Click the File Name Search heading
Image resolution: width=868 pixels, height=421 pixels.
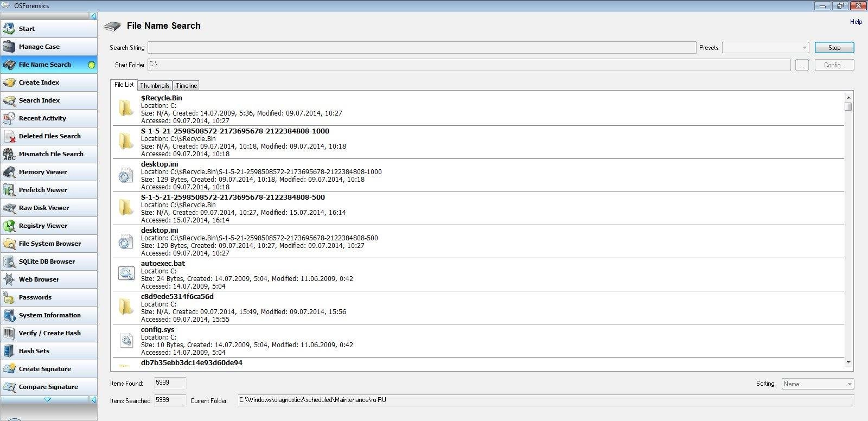point(164,25)
